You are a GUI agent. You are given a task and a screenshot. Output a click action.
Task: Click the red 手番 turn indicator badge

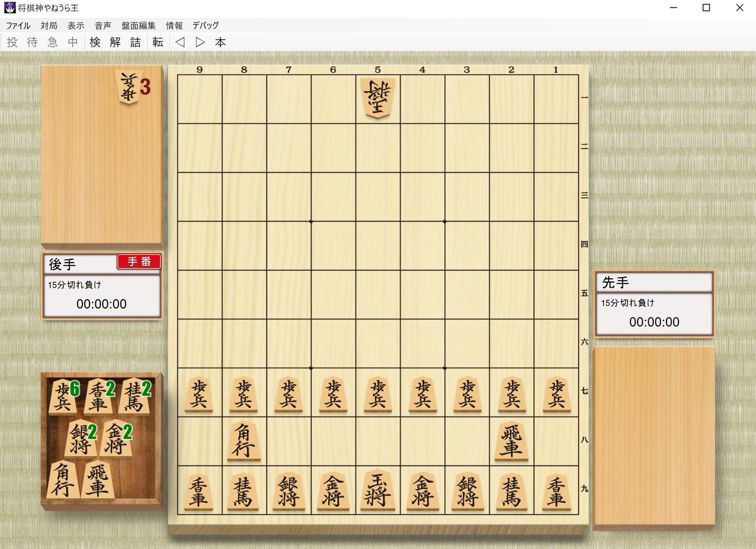coord(139,261)
